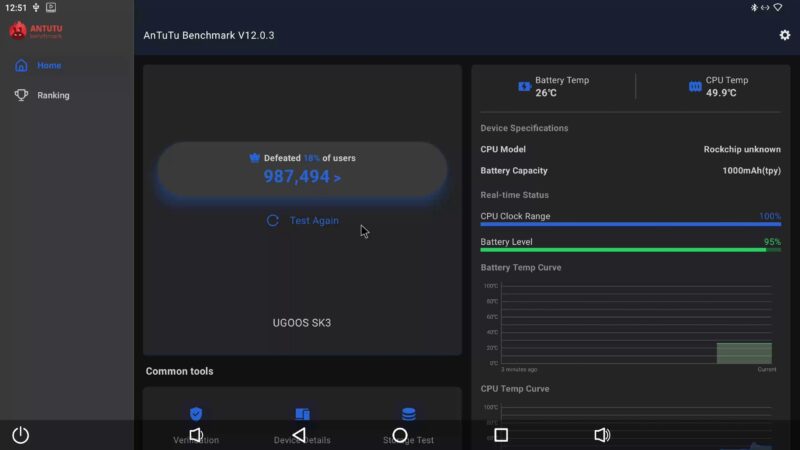Open the score 987,494 details

[x=302, y=177]
